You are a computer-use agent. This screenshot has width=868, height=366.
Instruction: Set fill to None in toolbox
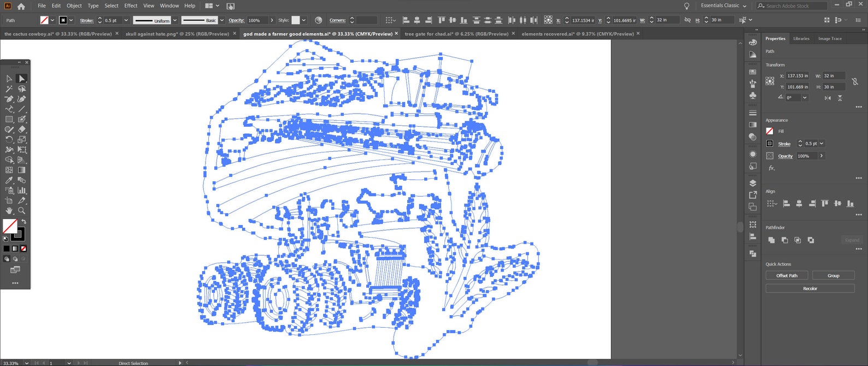[x=24, y=249]
